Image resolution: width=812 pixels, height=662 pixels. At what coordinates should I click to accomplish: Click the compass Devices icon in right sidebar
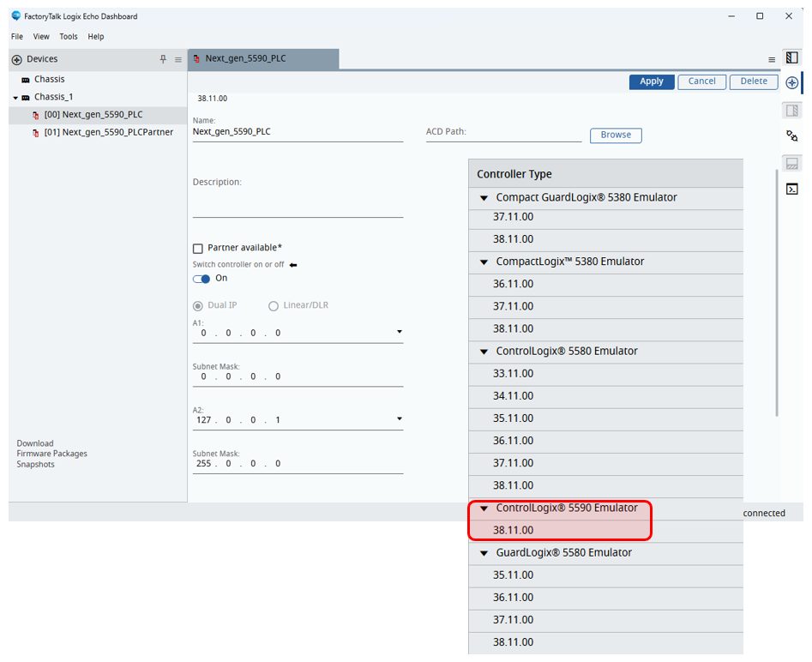click(792, 83)
